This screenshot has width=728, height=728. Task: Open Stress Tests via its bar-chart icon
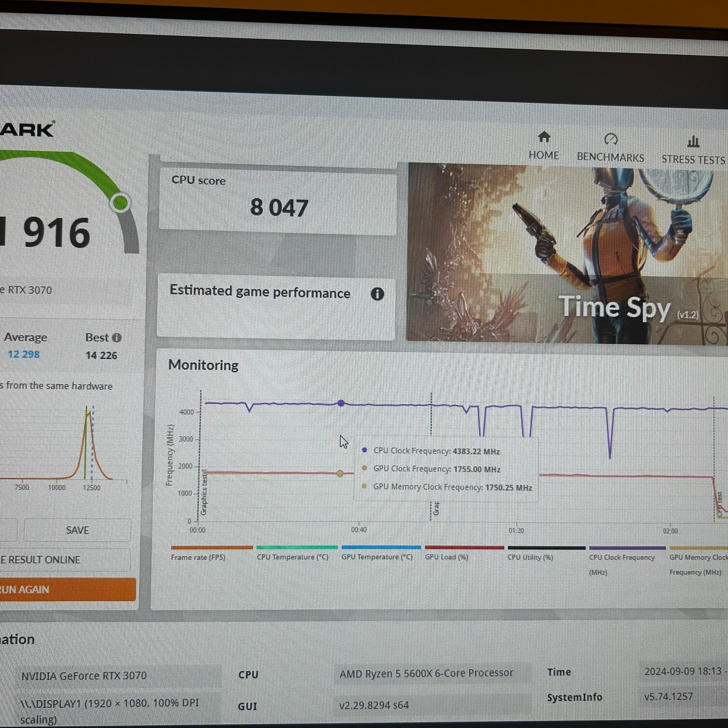(693, 141)
